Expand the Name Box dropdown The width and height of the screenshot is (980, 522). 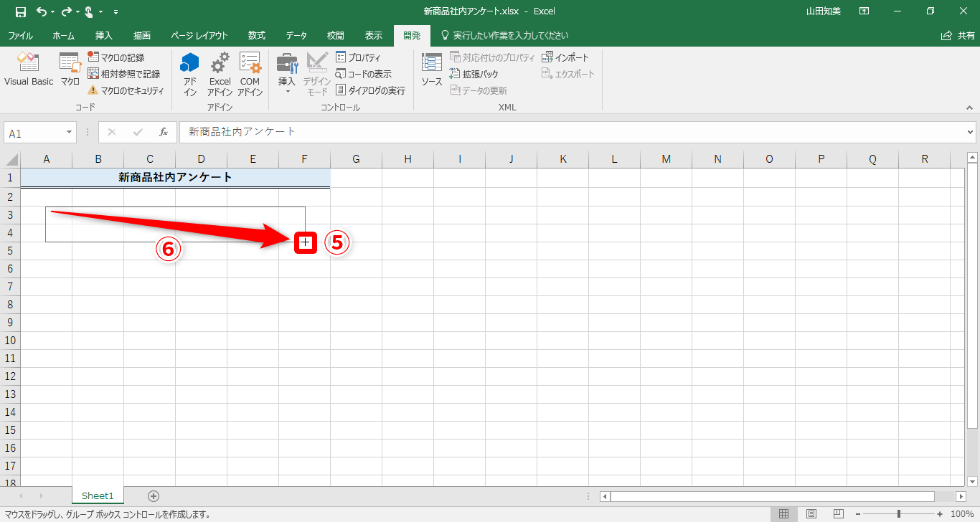[70, 133]
